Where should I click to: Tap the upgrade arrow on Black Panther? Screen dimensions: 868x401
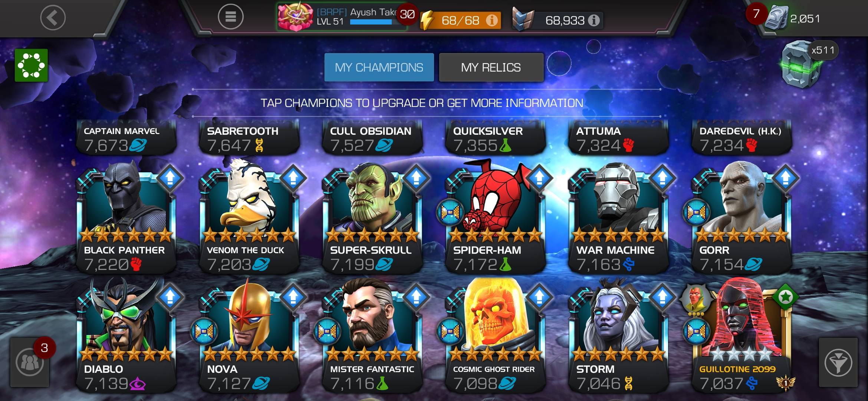point(170,179)
